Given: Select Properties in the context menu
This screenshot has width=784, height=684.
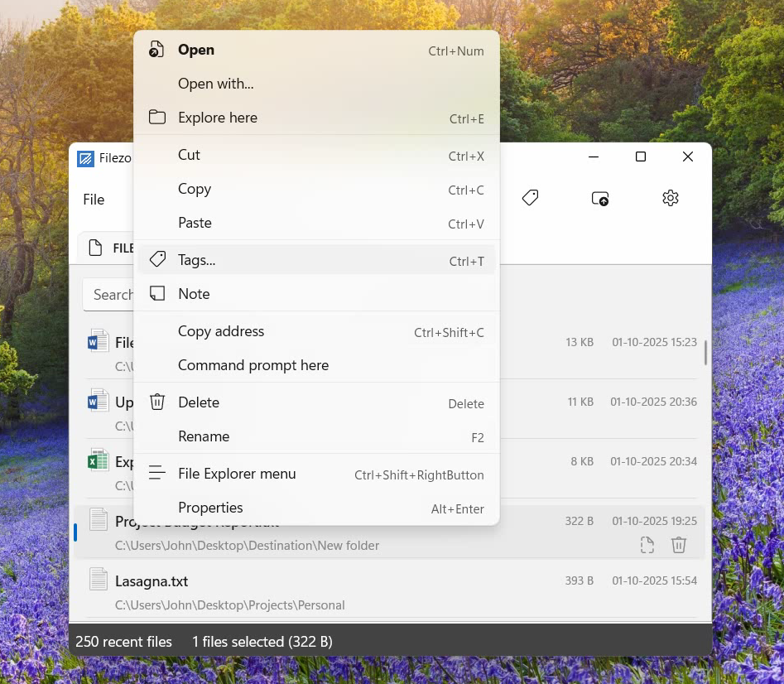Looking at the screenshot, I should point(210,508).
